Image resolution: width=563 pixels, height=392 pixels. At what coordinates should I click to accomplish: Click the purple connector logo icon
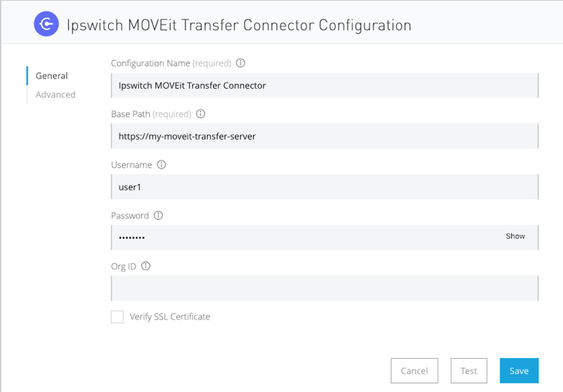46,24
